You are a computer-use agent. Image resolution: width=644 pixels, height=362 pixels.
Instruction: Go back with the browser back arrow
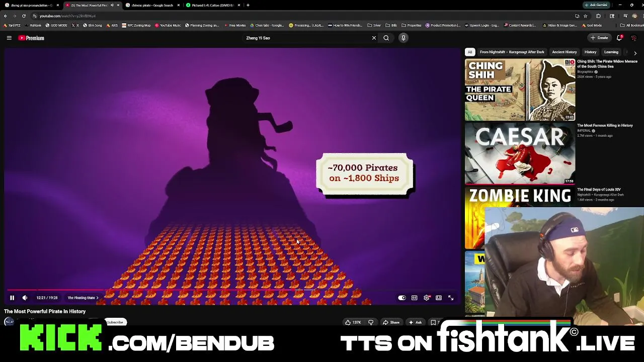coord(6,16)
